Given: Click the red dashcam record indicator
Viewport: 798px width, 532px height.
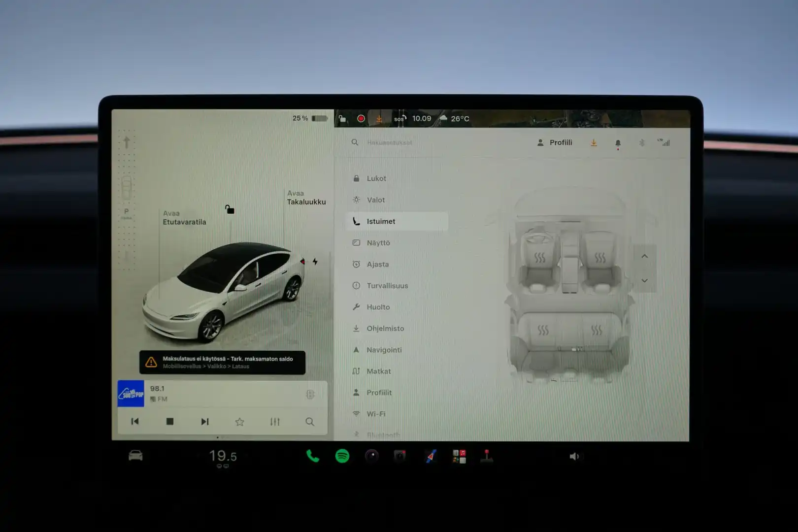Looking at the screenshot, I should point(361,119).
